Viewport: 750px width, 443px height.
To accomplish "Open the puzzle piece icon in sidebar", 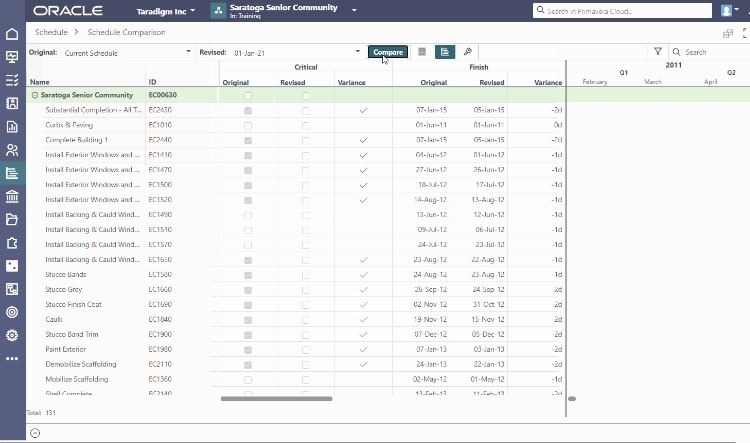I will click(x=12, y=243).
